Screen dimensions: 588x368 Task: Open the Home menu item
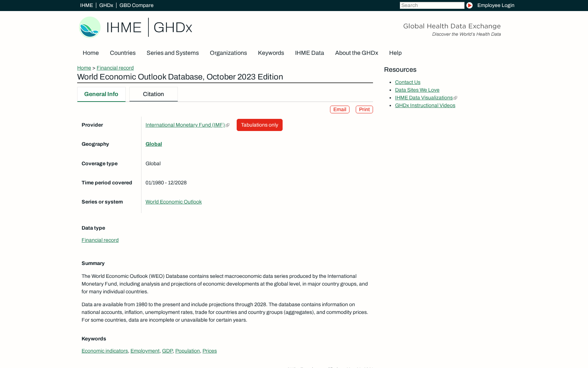click(91, 53)
